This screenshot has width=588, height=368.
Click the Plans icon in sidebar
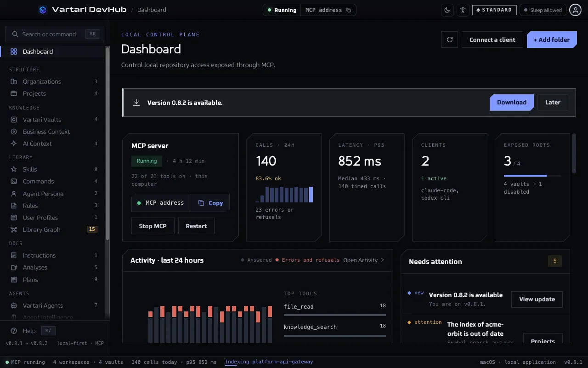tap(14, 280)
